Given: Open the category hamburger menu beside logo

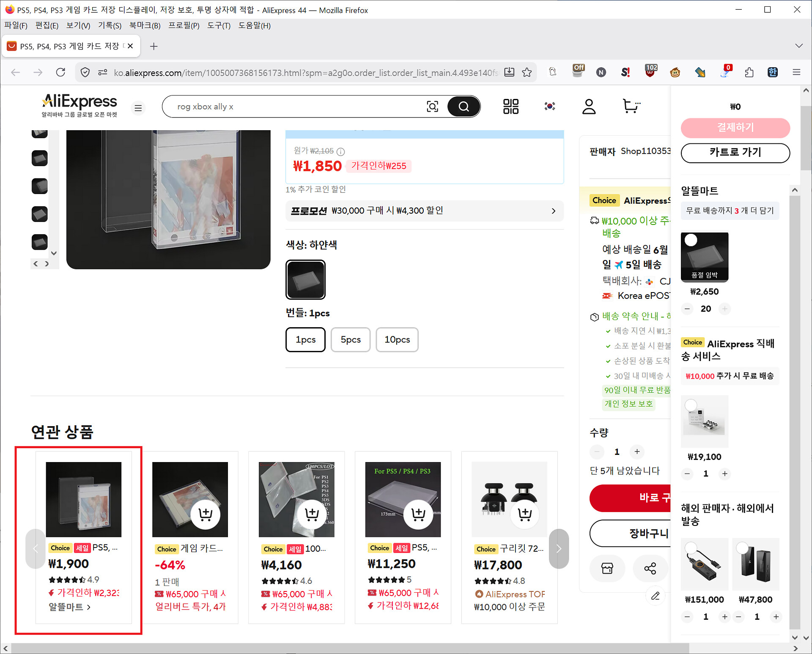Looking at the screenshot, I should [x=138, y=108].
